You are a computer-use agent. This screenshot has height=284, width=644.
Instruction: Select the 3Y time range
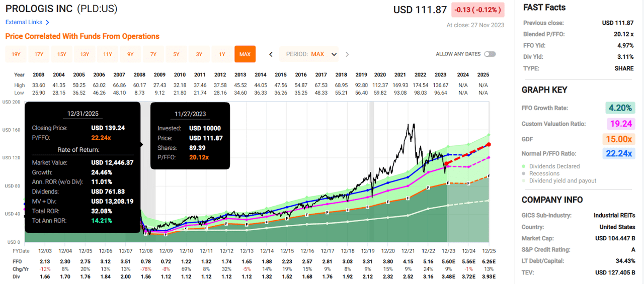click(199, 54)
